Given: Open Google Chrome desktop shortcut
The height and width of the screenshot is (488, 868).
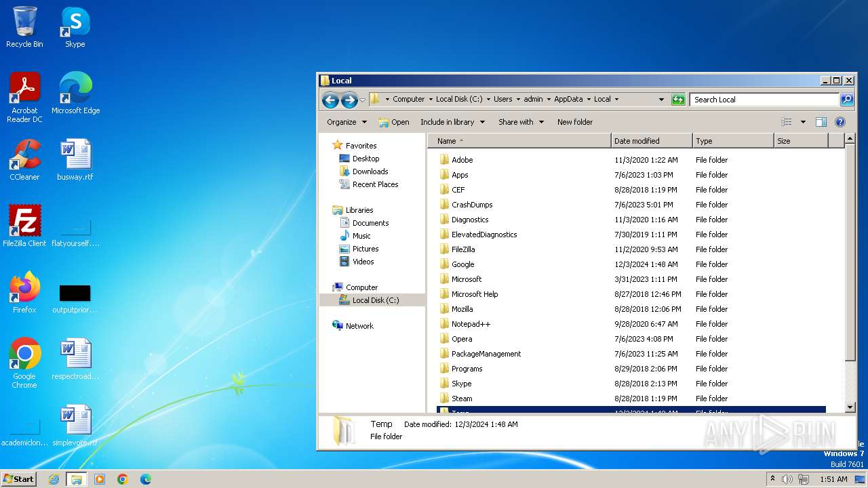Looking at the screenshot, I should coord(24,363).
